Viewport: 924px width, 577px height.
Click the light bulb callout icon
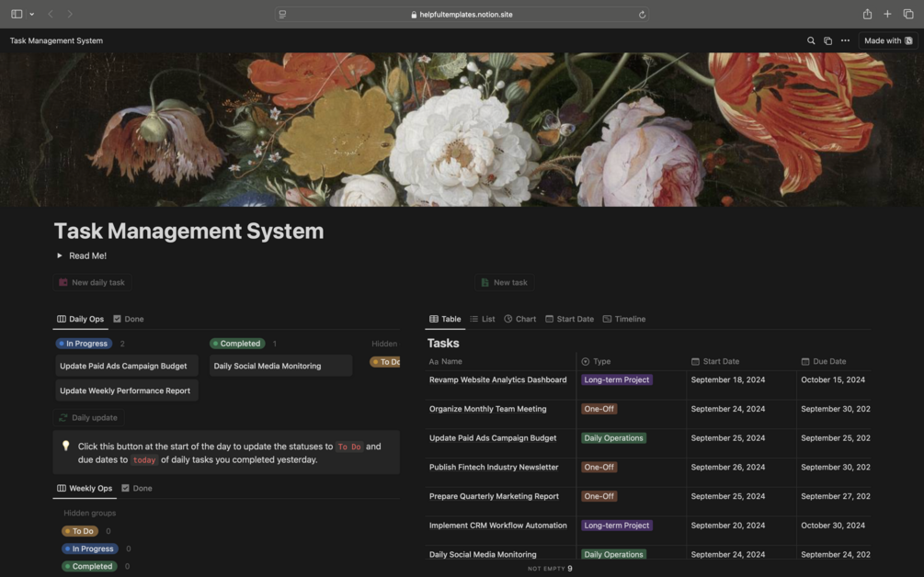66,446
